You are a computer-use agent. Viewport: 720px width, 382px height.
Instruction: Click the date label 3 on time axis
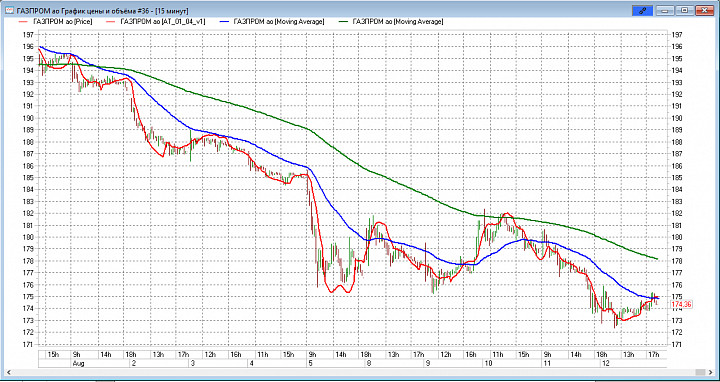point(193,363)
